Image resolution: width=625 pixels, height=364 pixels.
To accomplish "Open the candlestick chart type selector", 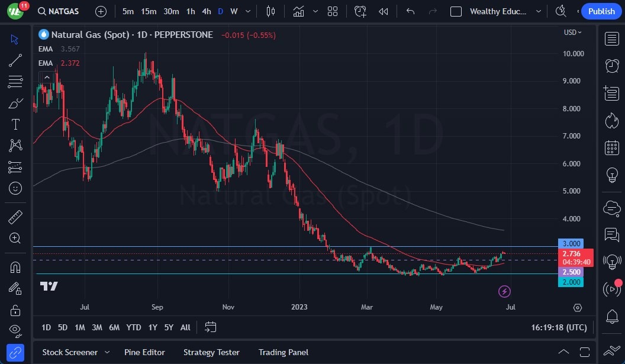I will pyautogui.click(x=270, y=12).
